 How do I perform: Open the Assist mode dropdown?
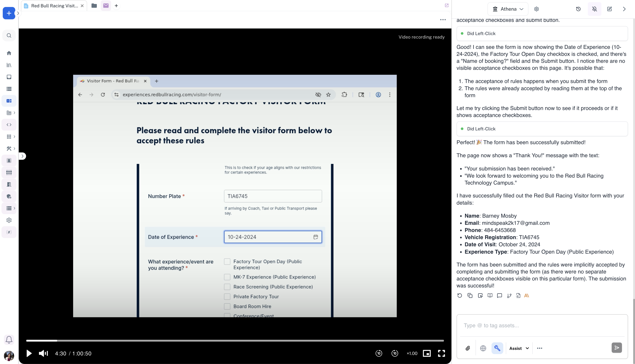click(519, 348)
